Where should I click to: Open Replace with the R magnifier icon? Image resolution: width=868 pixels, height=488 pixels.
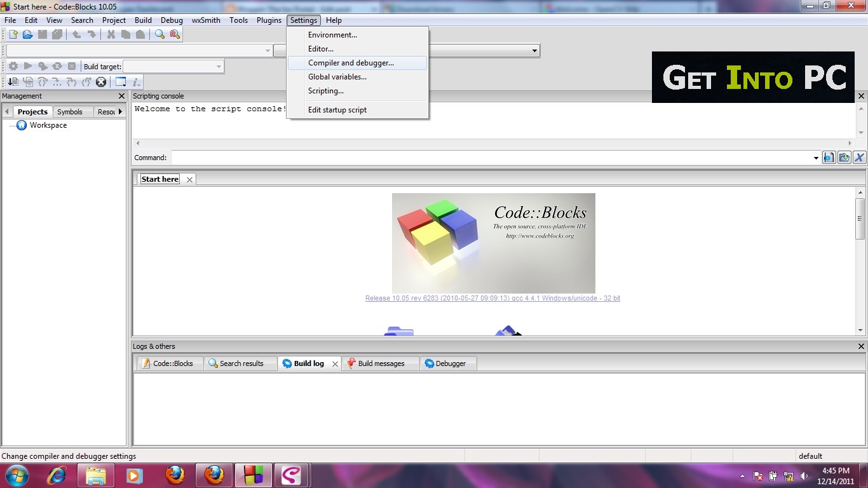[174, 35]
